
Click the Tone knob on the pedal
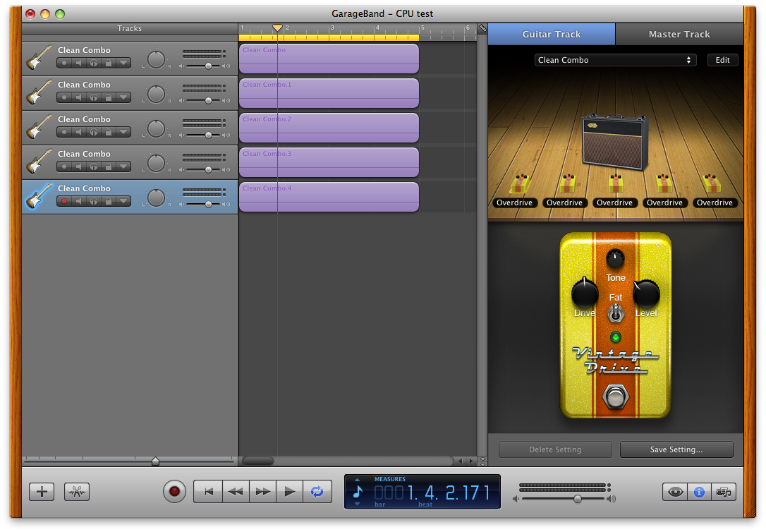(616, 258)
